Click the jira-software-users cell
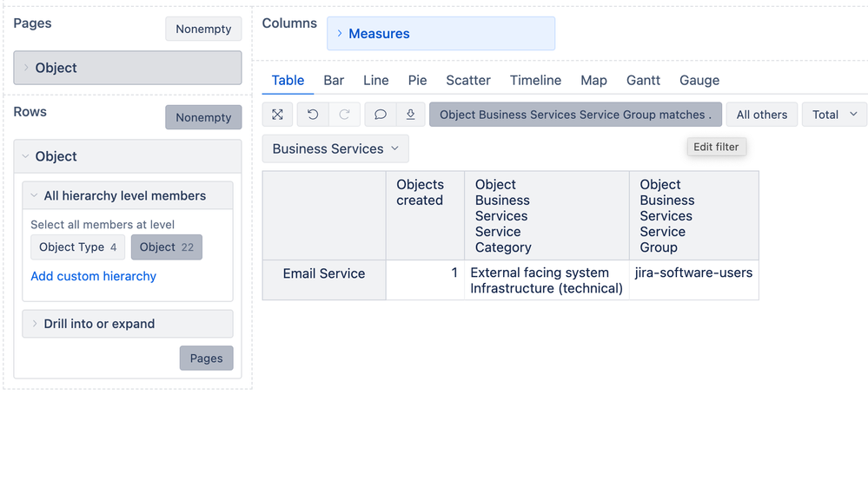The height and width of the screenshot is (500, 868). click(x=694, y=280)
